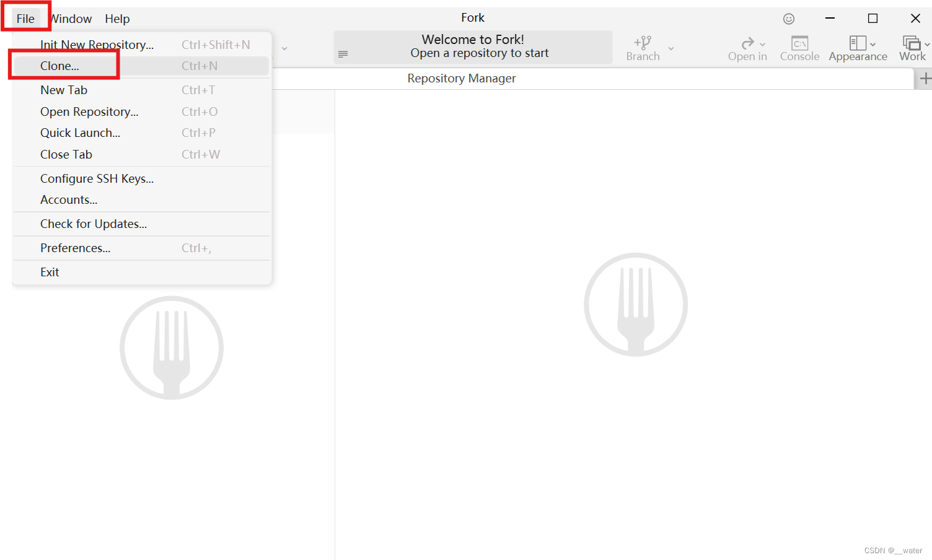The width and height of the screenshot is (932, 560).
Task: Open Configure SSH Keys... entry
Action: tap(142, 178)
